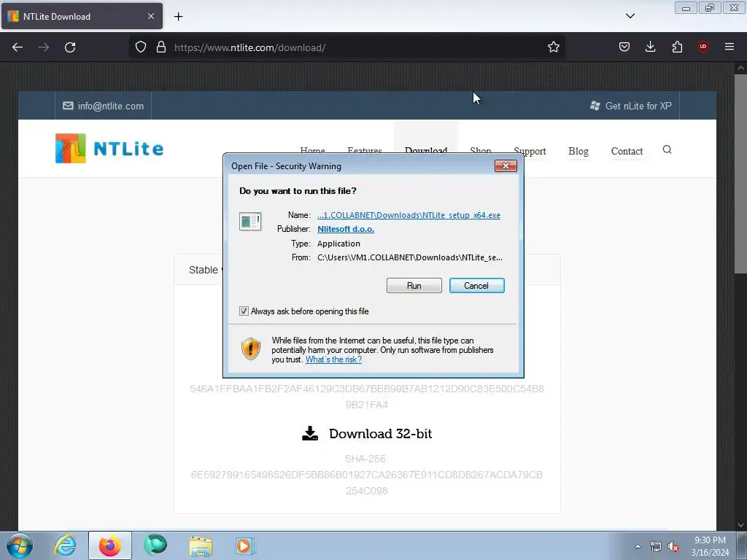The height and width of the screenshot is (560, 747).
Task: Click the tracking protection shield icon
Action: pyautogui.click(x=141, y=47)
